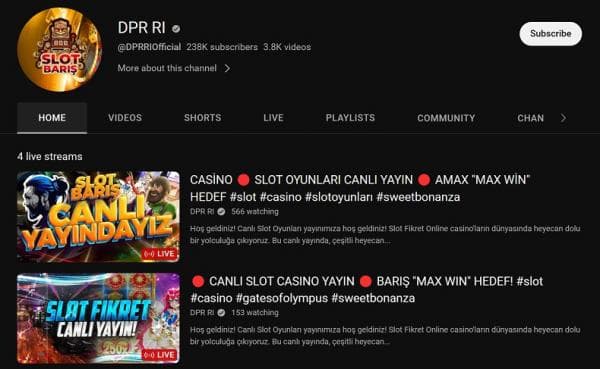Viewport: 600px width, 369px height.
Task: Click the 238K subscribers count
Action: click(222, 47)
